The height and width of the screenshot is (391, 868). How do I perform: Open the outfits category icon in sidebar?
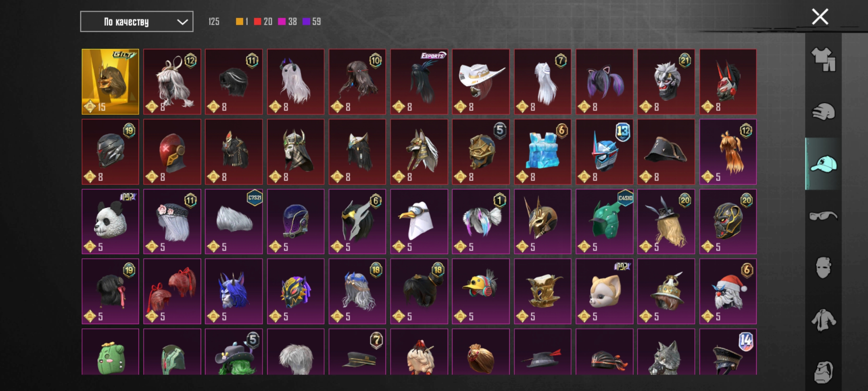pos(824,59)
